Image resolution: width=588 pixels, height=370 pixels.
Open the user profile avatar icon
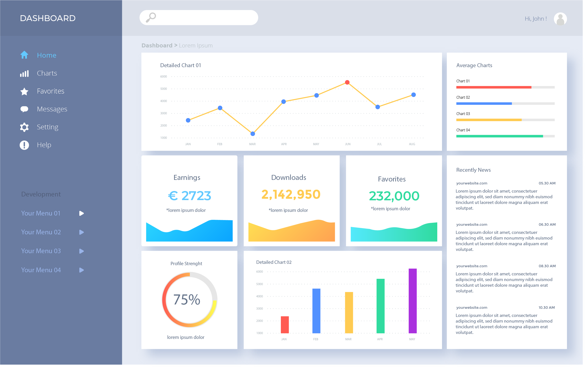(x=560, y=18)
